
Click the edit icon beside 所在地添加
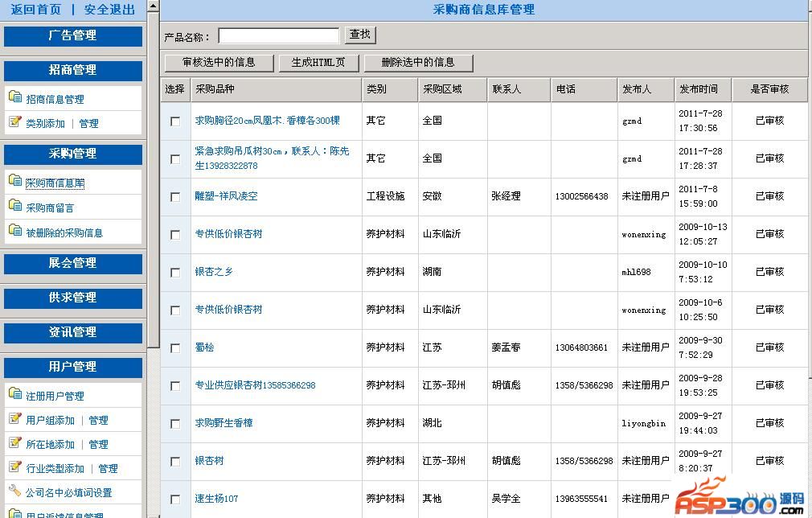14,443
